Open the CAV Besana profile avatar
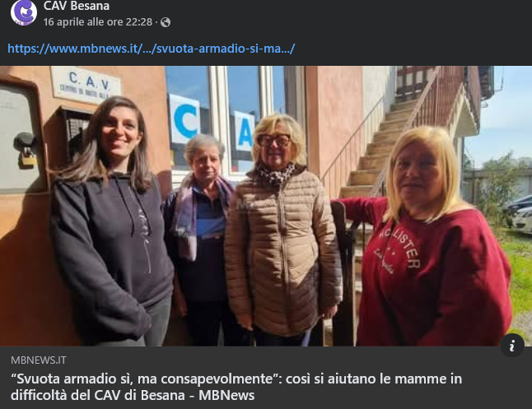The image size is (532, 409). pos(23,12)
